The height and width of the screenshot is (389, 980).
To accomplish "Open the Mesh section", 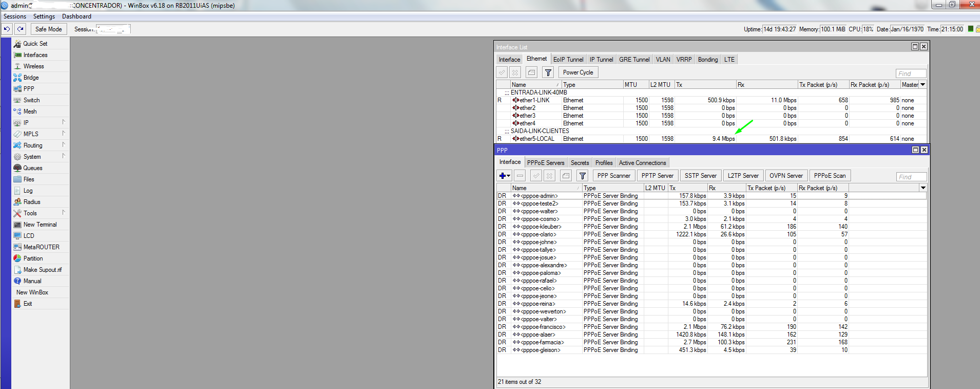I will (x=30, y=112).
